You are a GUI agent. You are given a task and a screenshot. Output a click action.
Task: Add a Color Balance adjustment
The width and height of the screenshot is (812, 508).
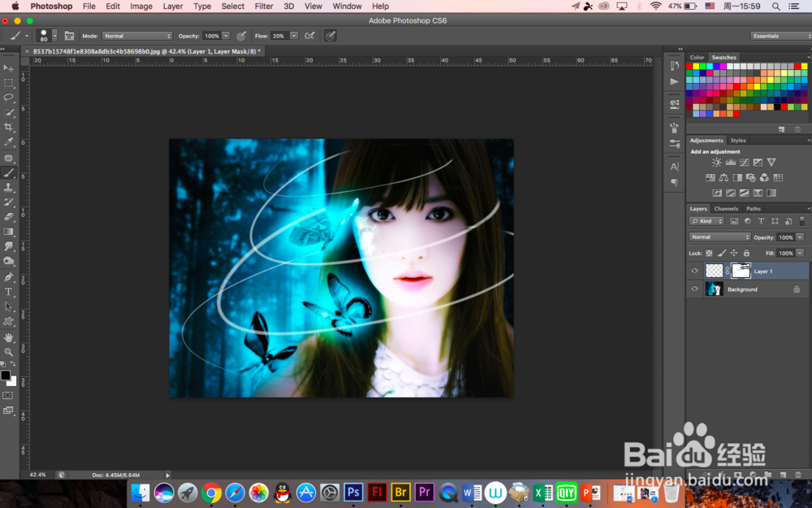click(x=723, y=177)
